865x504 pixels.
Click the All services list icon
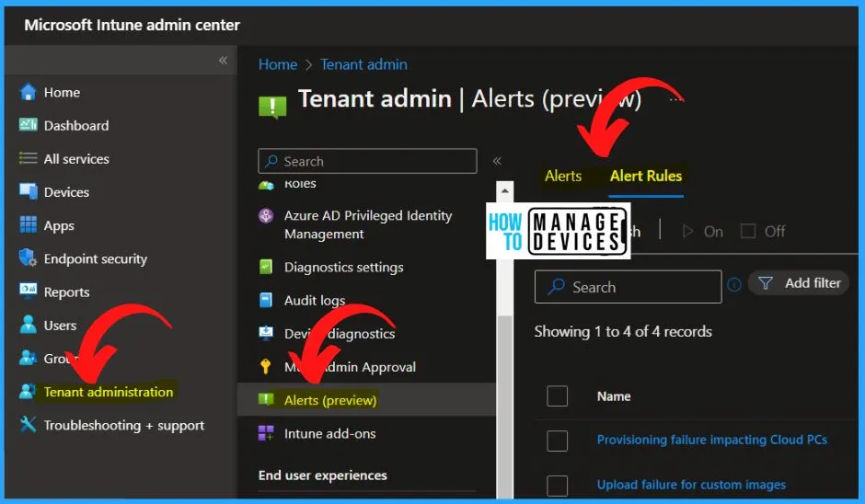tap(28, 159)
